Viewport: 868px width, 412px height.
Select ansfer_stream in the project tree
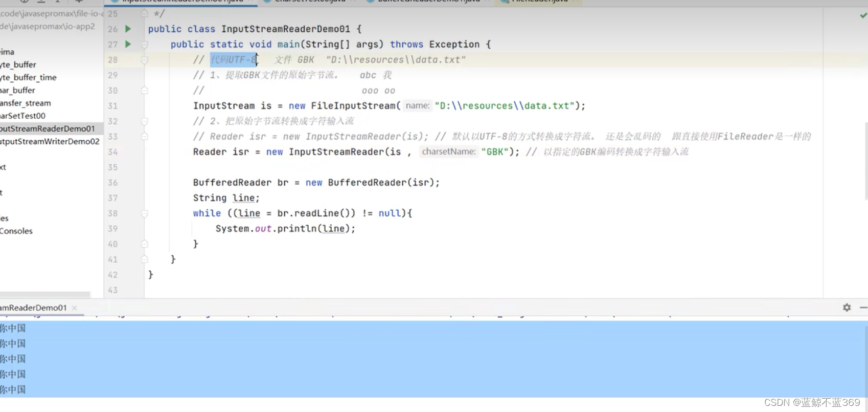26,103
